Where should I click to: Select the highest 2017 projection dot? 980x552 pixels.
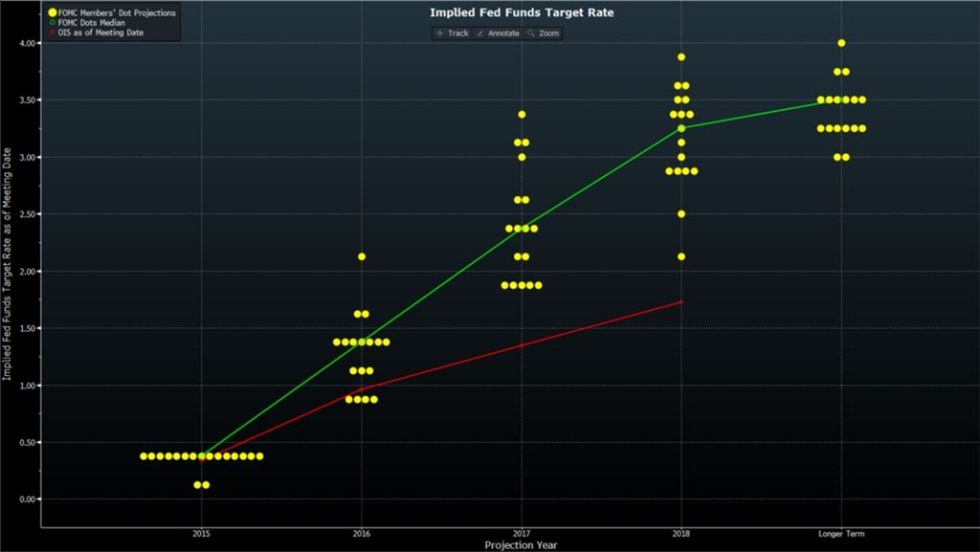(x=522, y=115)
